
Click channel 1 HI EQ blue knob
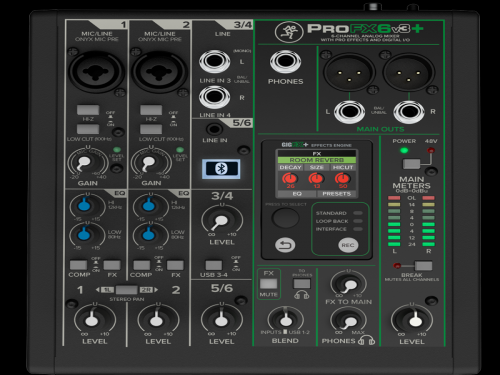(x=85, y=205)
